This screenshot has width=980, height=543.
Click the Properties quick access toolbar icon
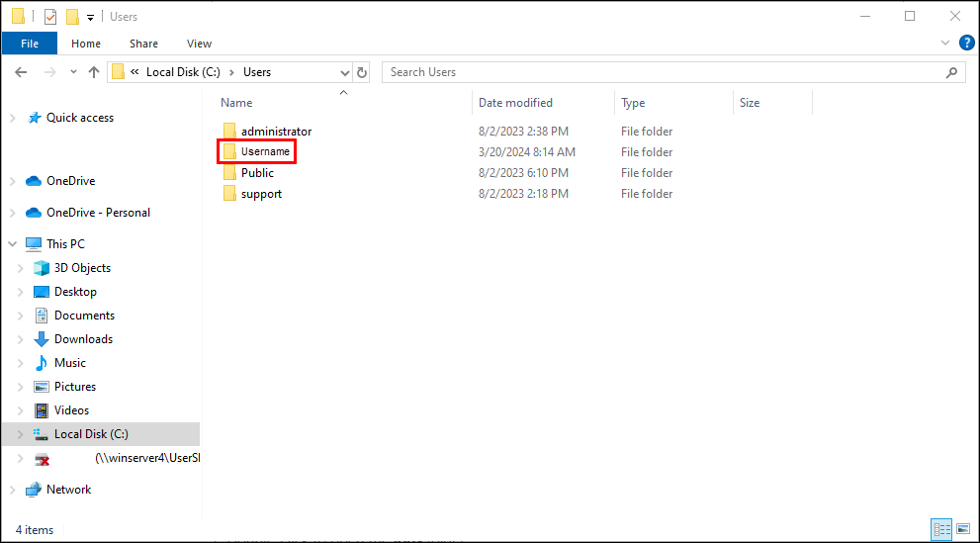pyautogui.click(x=50, y=17)
